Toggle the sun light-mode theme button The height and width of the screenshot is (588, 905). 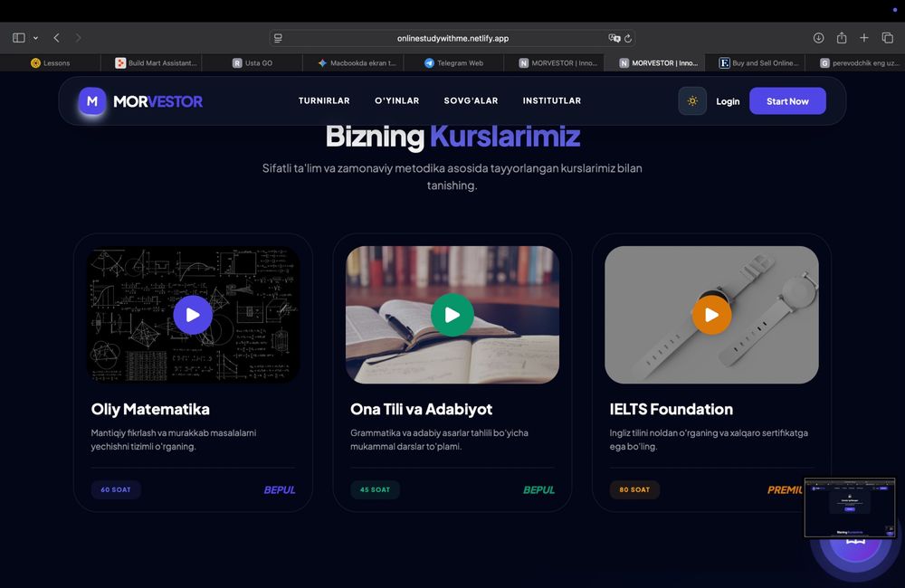click(692, 101)
